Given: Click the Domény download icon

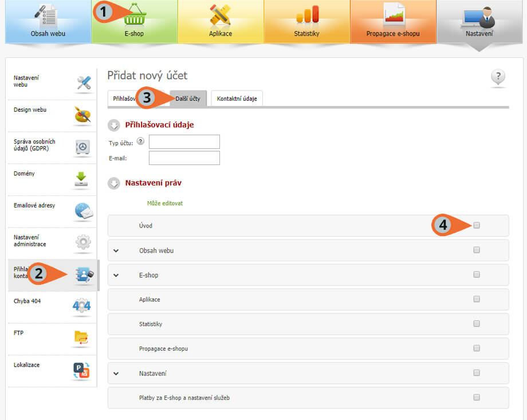Looking at the screenshot, I should (82, 179).
